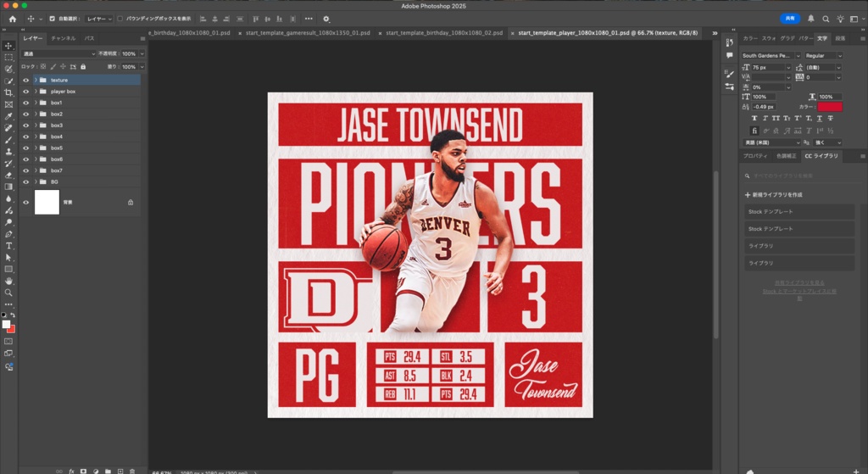Expand the texture layer group

click(x=36, y=80)
